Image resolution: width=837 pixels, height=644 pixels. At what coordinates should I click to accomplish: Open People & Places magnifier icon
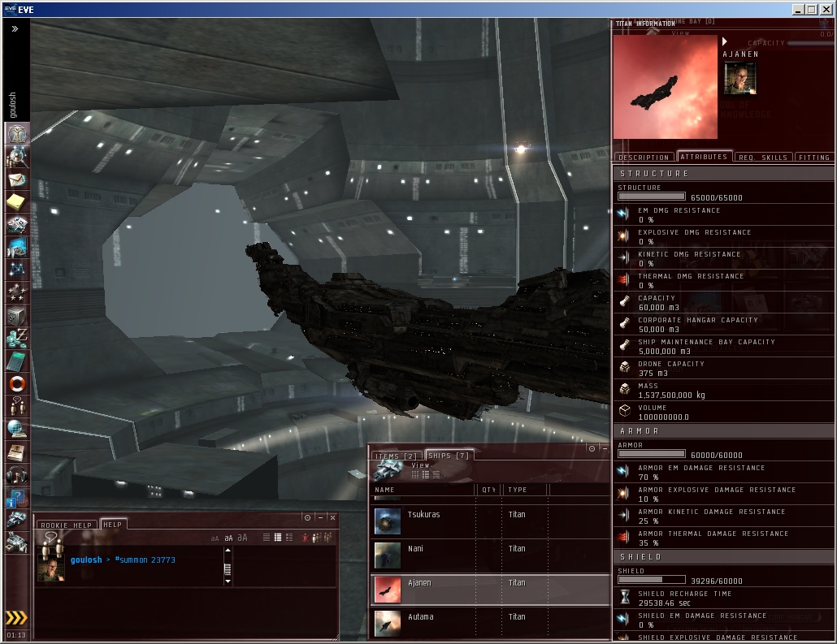point(16,157)
